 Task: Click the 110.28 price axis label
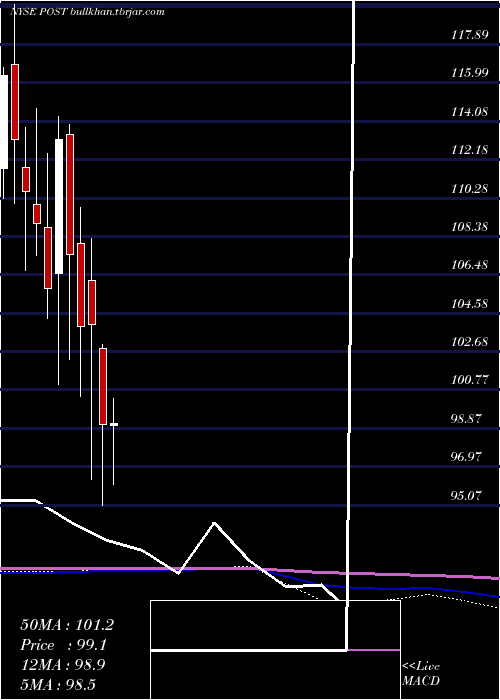tap(470, 188)
